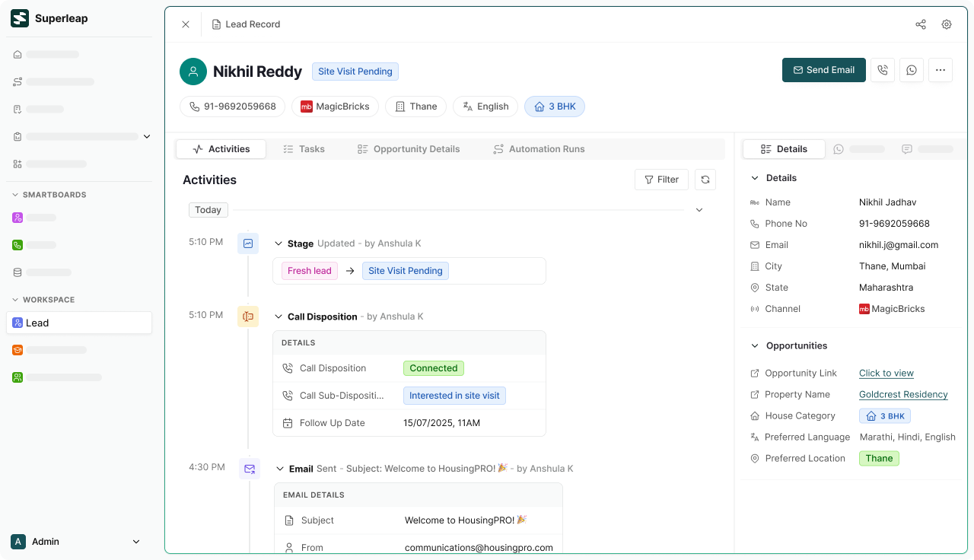Collapse the Stage Updated activity
974x560 pixels.
[279, 243]
